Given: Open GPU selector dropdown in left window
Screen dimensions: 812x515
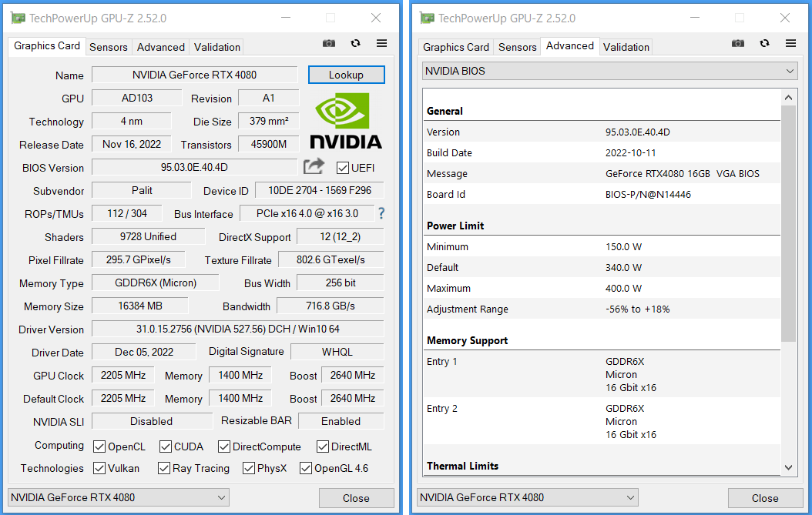Looking at the screenshot, I should 119,497.
